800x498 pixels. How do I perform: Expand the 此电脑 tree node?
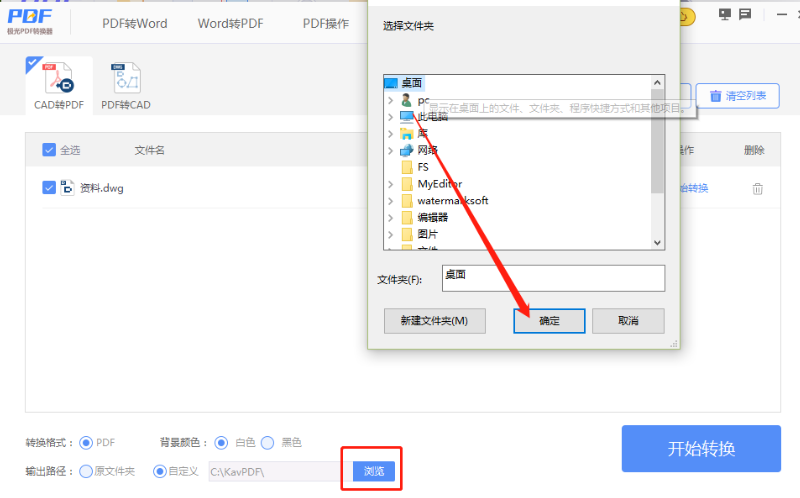point(390,117)
